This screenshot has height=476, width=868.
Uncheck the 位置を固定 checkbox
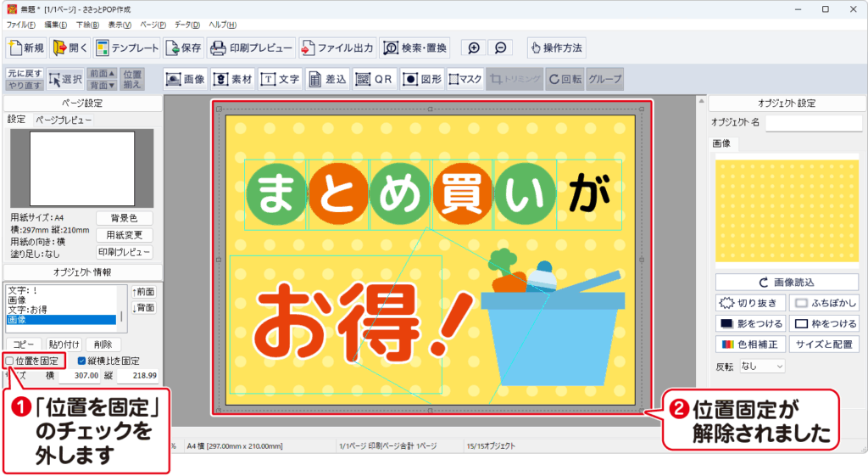click(10, 361)
